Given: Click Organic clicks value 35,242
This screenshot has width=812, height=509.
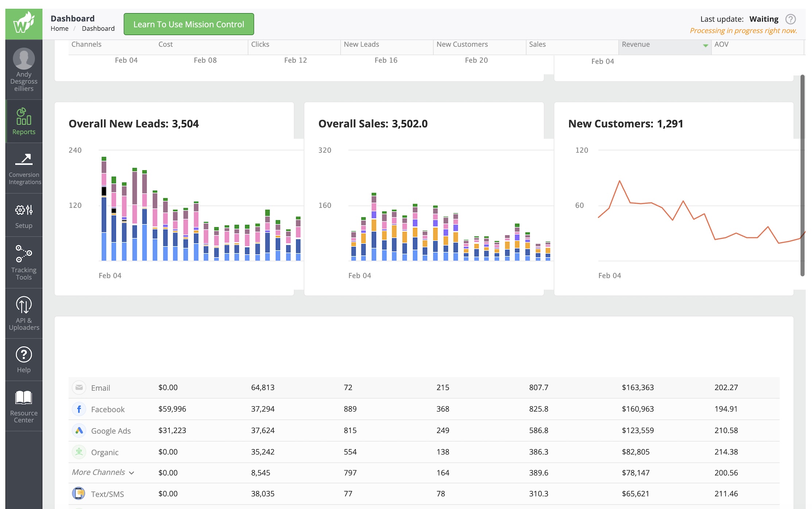Looking at the screenshot, I should pyautogui.click(x=263, y=452).
